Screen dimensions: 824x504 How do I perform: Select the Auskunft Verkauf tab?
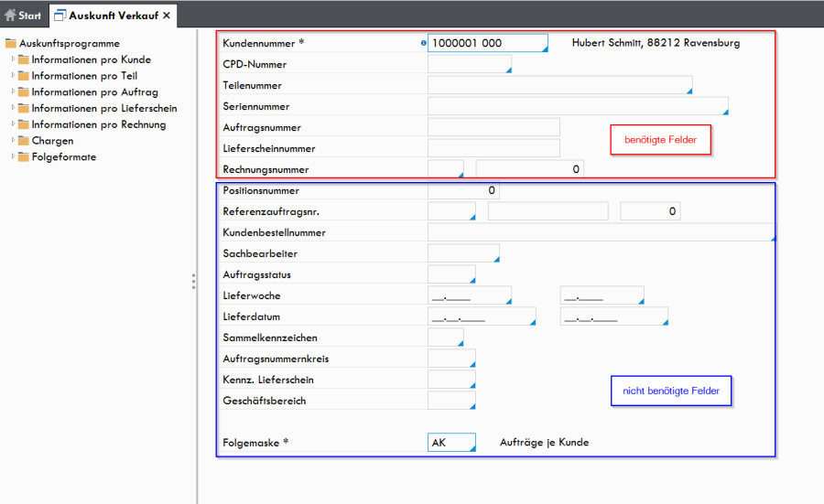pos(113,16)
